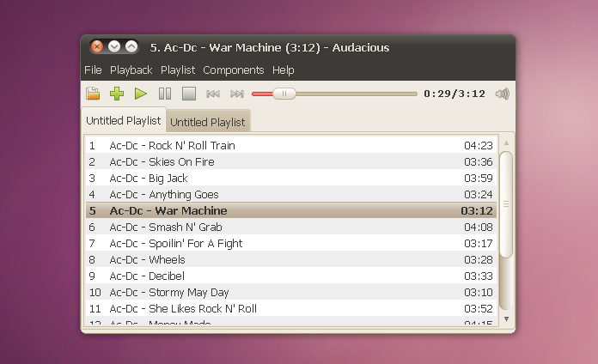Screen dimensions: 598x364
Task: Click the 04:08 duration of track 6
Action: pyautogui.click(x=479, y=227)
